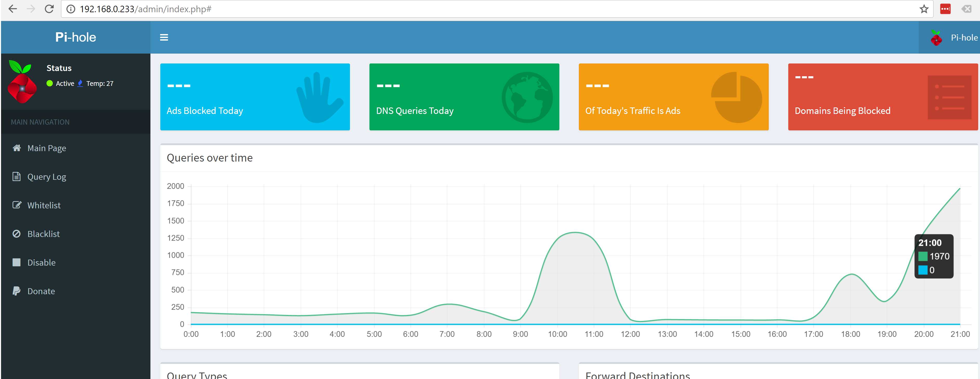Toggle the sidebar hamburger menu

[164, 37]
